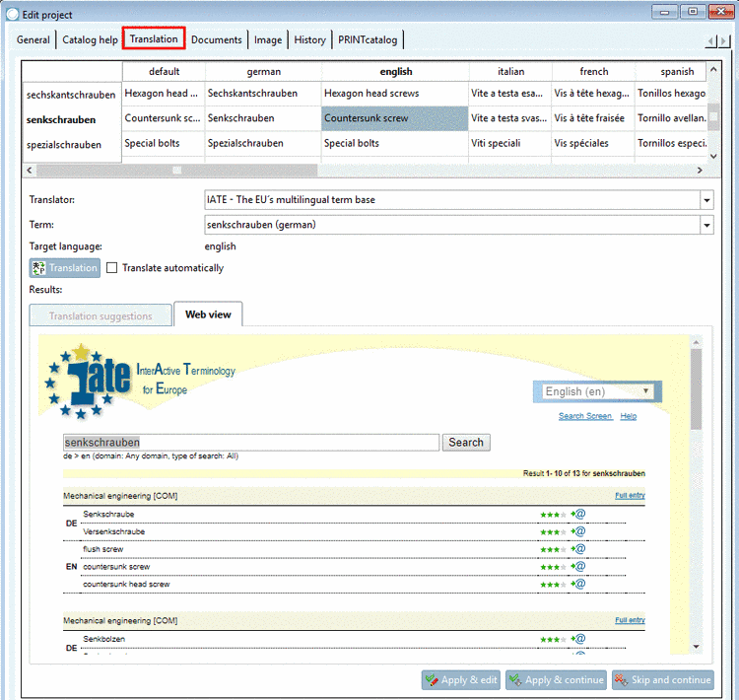739x700 pixels.
Task: Click star rating for Senkschraube
Action: click(x=553, y=515)
